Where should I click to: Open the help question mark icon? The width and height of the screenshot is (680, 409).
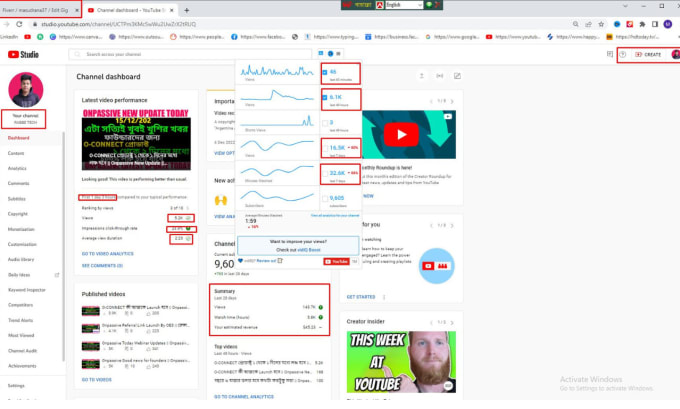[x=623, y=54]
